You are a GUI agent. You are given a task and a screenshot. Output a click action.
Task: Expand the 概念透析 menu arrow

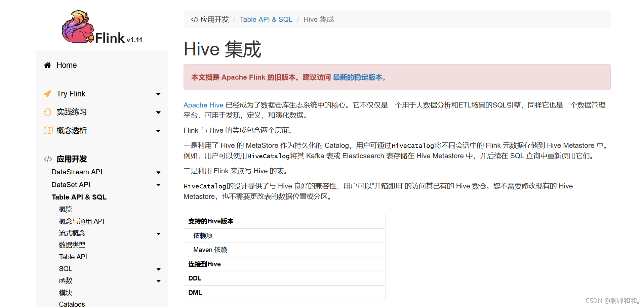(158, 131)
